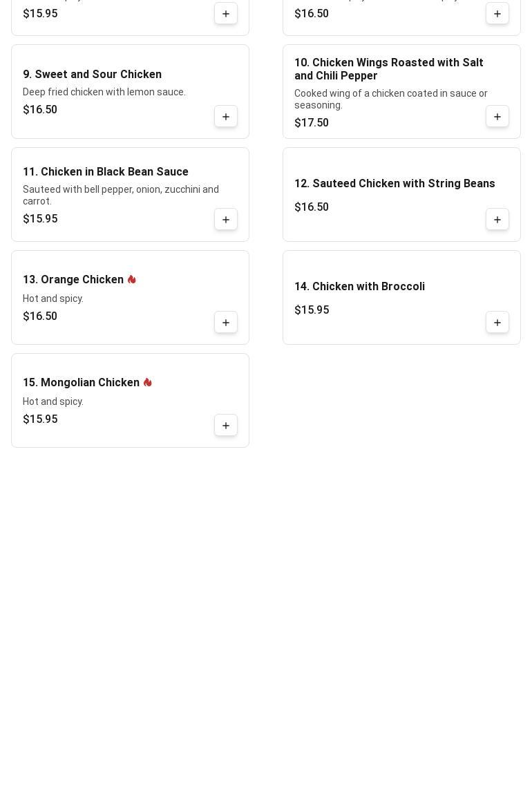The width and height of the screenshot is (532, 796).
Task: Select the 13. Orange Chicken heading
Action: (x=73, y=280)
